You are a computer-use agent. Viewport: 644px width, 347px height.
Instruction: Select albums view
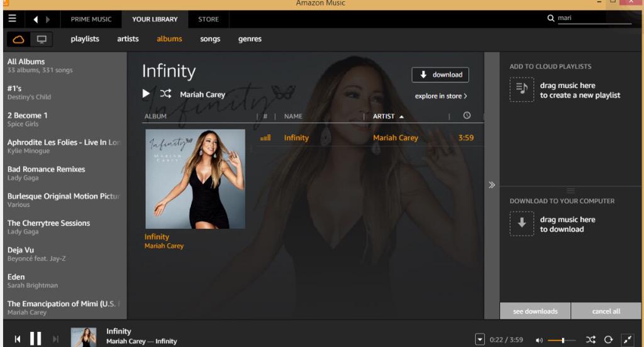pos(169,39)
